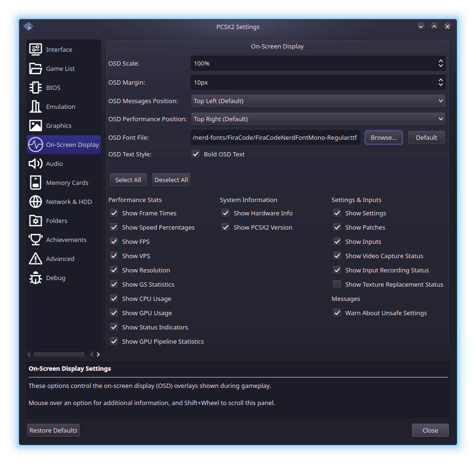Toggle Show Status Indicators checkbox

click(114, 327)
